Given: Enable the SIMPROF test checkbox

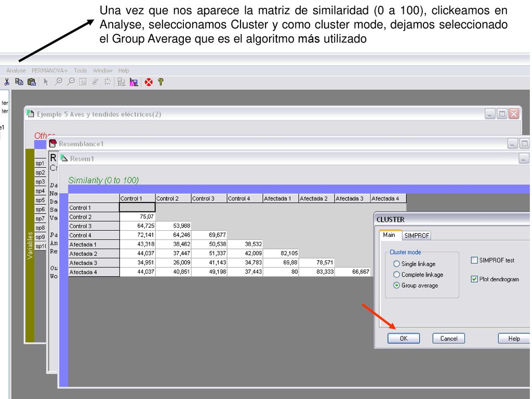Looking at the screenshot, I should tap(474, 260).
